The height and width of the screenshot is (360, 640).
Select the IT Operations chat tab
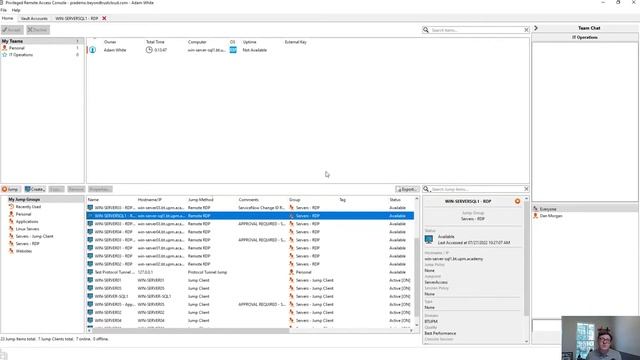(x=585, y=37)
